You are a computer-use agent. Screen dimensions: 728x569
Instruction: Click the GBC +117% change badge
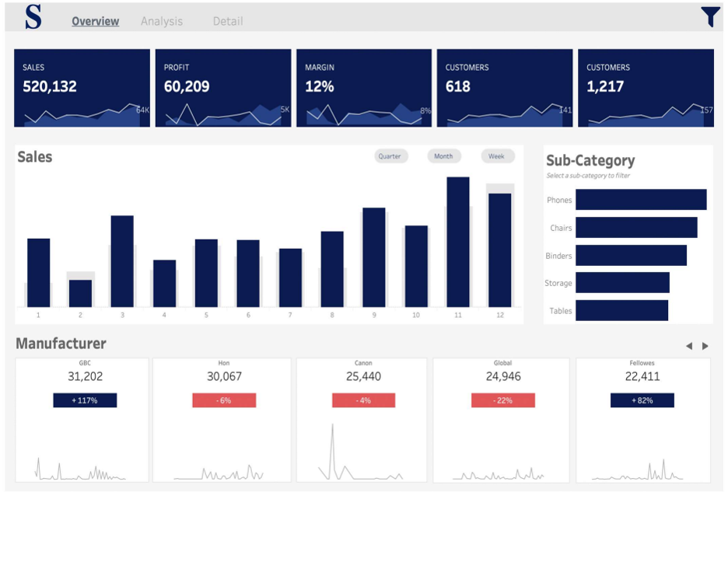[85, 400]
